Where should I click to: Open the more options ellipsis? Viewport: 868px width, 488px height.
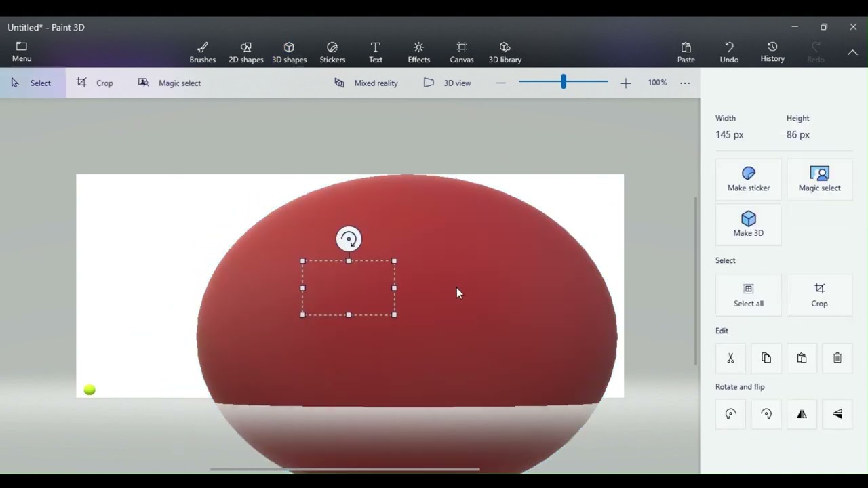(685, 83)
